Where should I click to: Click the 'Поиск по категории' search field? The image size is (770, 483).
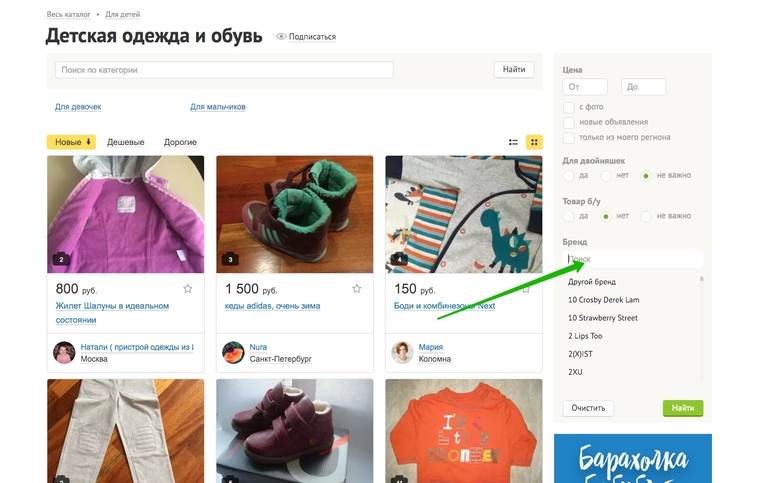(x=224, y=70)
